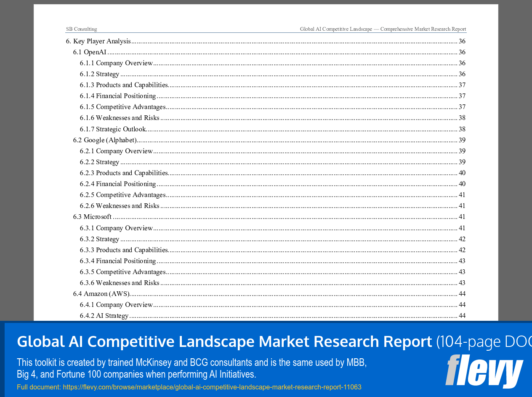This screenshot has width=532, height=397.
Task: Navigate to 6.3.6 Weaknesses and Risks
Action: pos(120,282)
